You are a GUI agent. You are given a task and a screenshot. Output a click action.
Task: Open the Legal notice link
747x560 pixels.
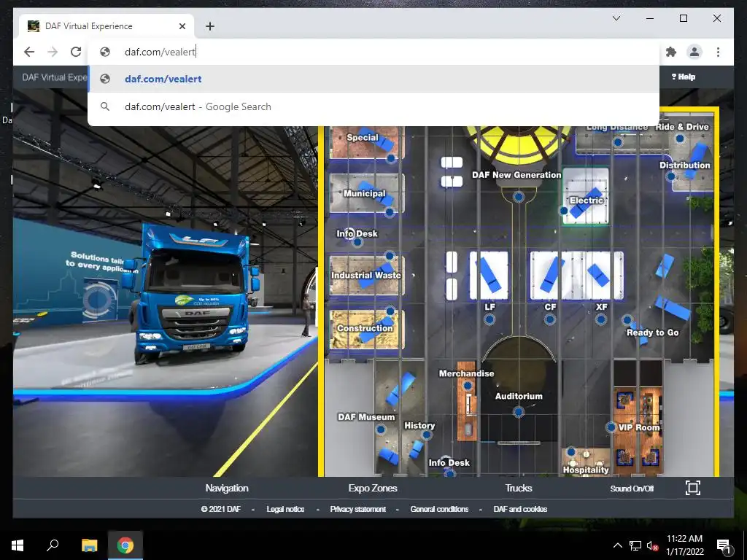tap(285, 509)
